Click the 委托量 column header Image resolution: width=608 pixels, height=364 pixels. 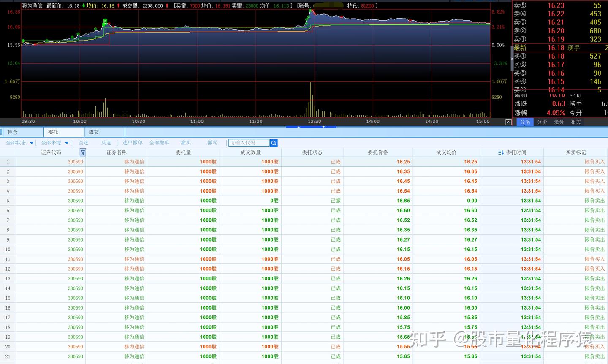coord(183,152)
